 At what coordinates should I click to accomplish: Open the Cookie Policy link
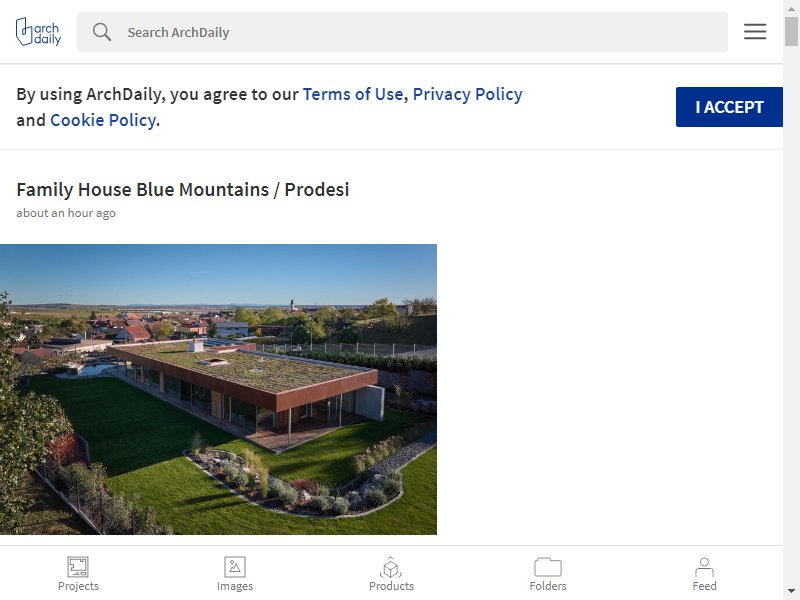pyautogui.click(x=102, y=120)
